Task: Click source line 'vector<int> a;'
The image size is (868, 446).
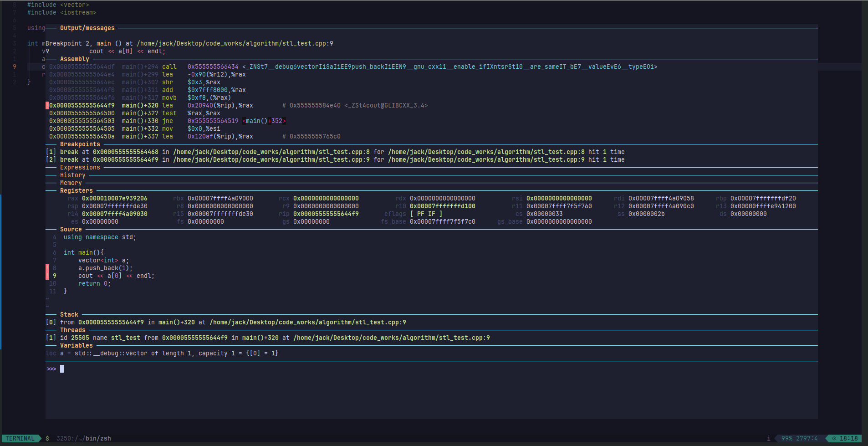Action: [x=104, y=261]
